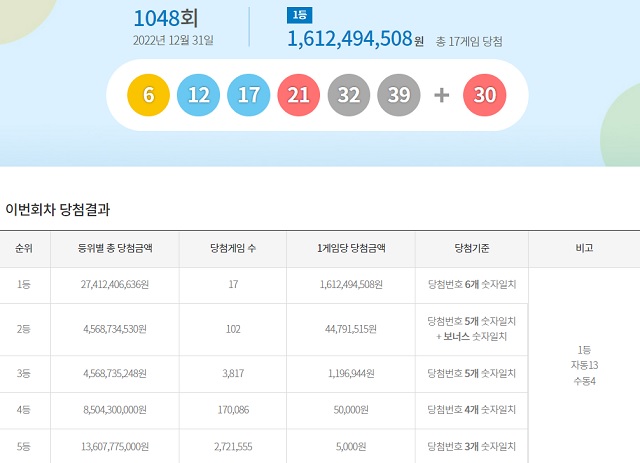Click the 당첨게임 수 column header
640x463 pixels.
233,248
